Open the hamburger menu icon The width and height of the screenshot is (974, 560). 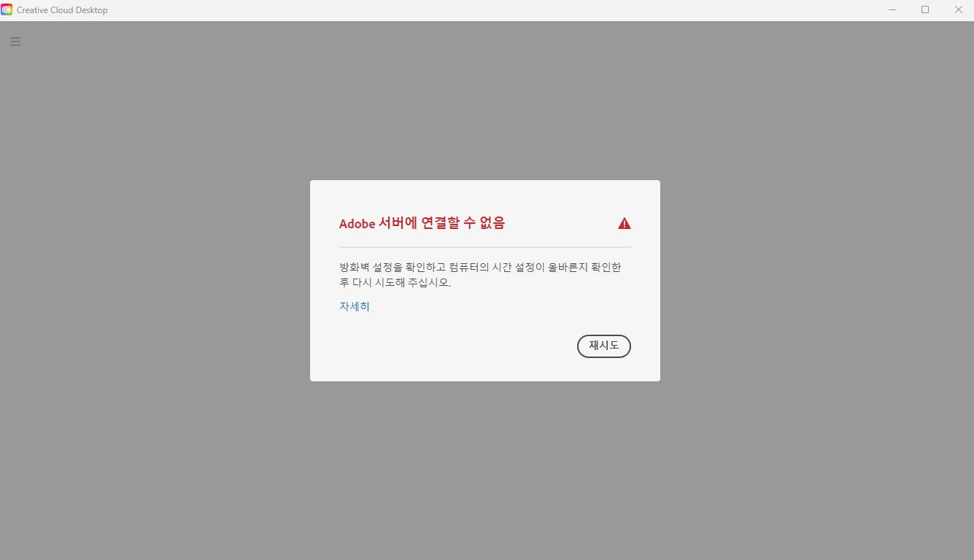pos(15,42)
